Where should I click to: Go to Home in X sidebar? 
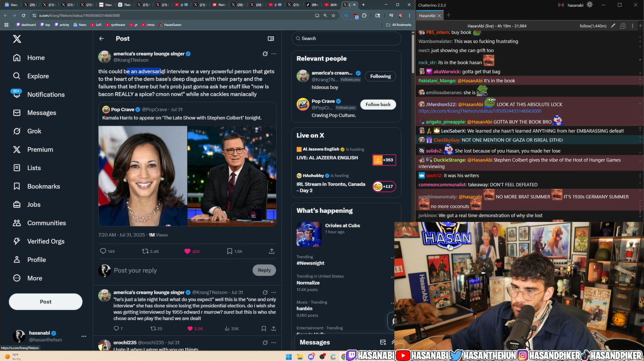[29, 58]
